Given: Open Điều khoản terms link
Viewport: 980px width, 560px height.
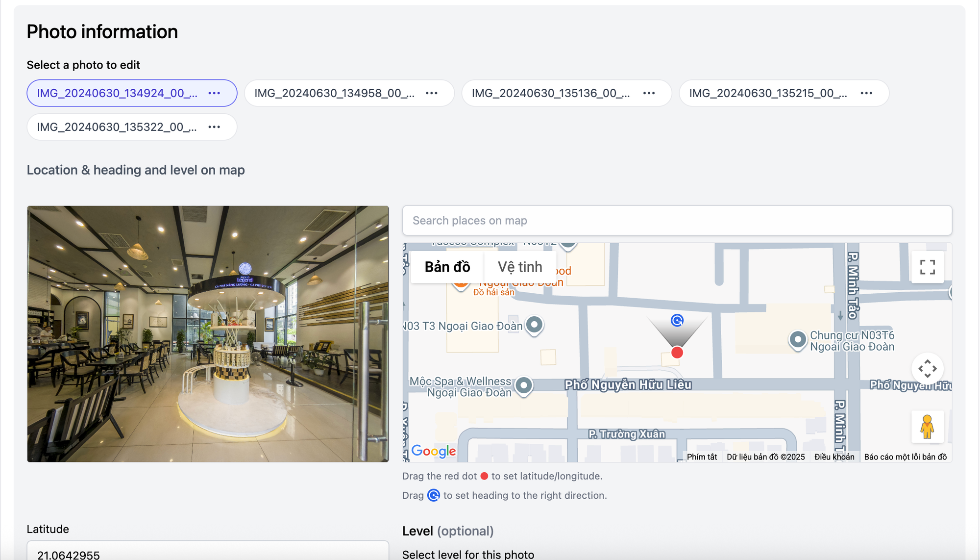Looking at the screenshot, I should pos(834,457).
